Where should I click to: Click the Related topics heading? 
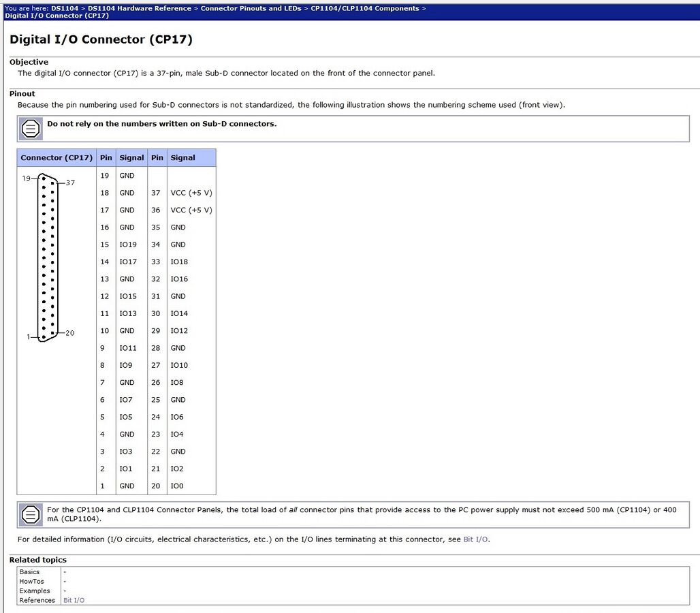[38, 560]
